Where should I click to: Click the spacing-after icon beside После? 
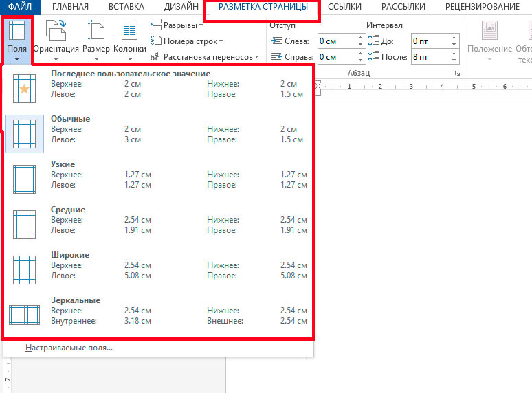373,56
